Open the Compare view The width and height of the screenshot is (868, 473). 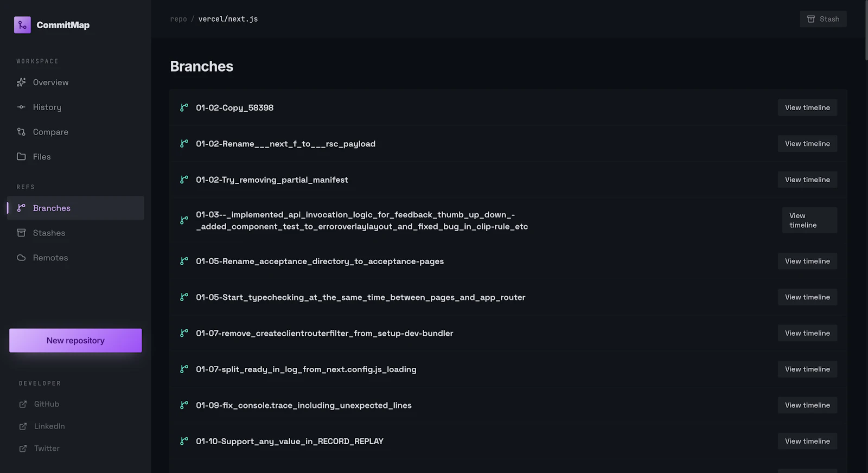pos(76,132)
